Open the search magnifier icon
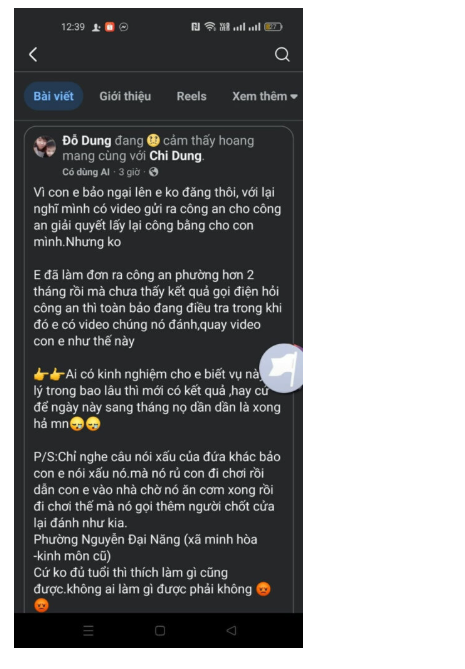Screen dimensions: 465x669 pos(282,55)
